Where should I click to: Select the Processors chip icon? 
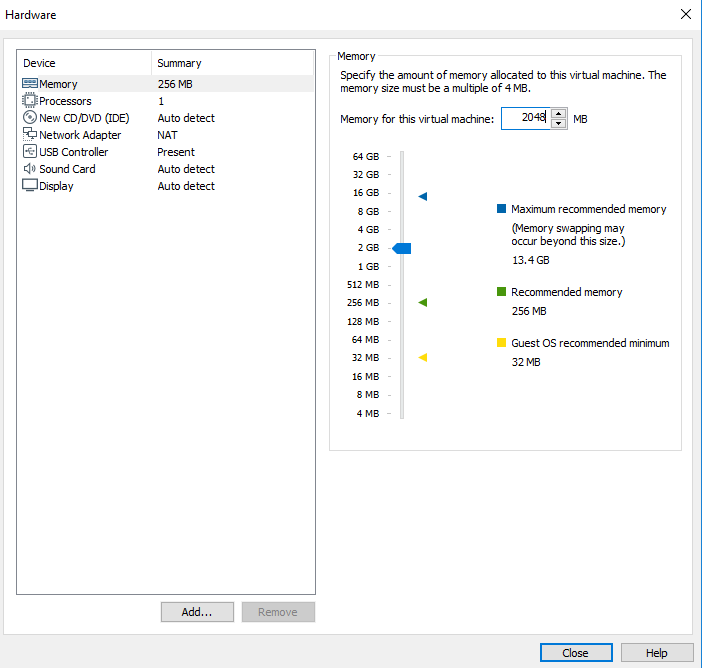coord(30,100)
